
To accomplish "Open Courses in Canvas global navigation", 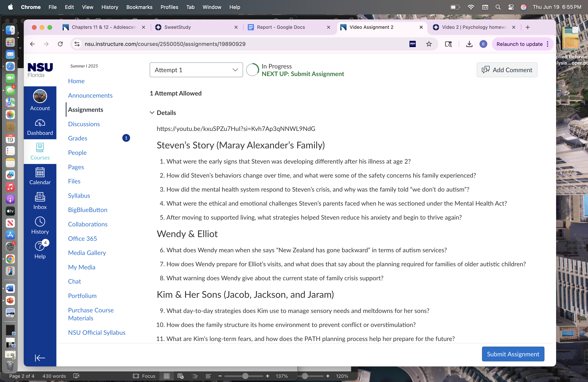I will click(40, 152).
